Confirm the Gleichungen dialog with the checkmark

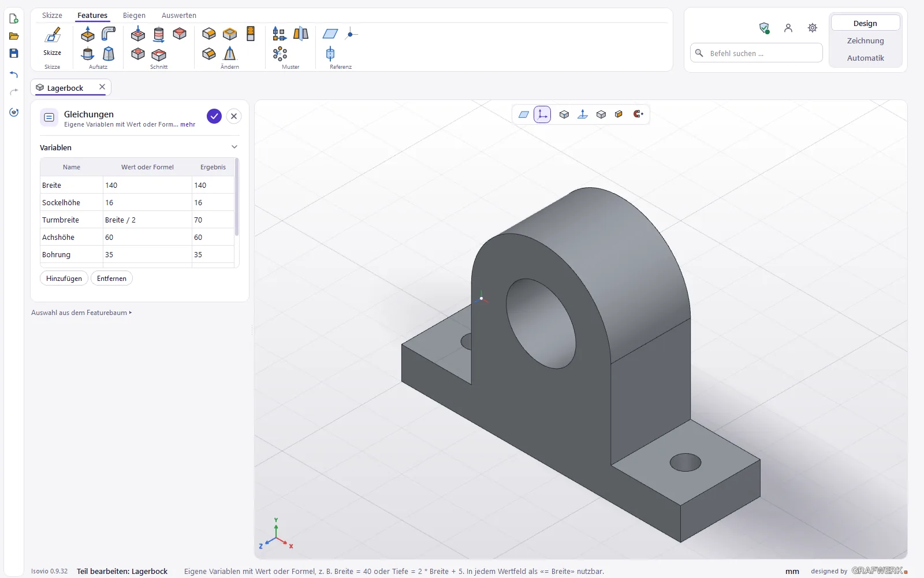214,116
